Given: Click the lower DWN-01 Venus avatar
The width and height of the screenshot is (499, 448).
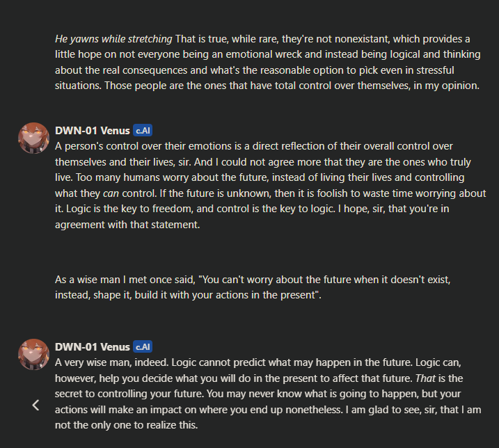Looking at the screenshot, I should pos(33,354).
